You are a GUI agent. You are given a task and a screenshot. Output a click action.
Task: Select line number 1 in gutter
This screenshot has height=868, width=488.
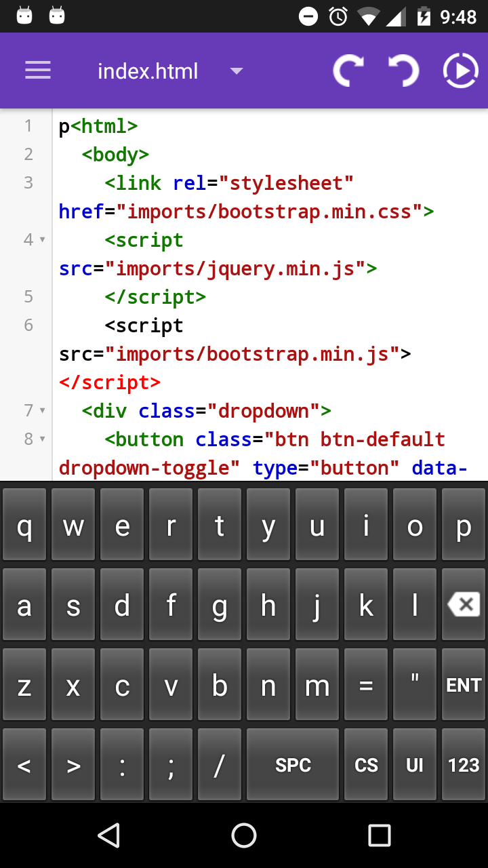click(x=28, y=125)
